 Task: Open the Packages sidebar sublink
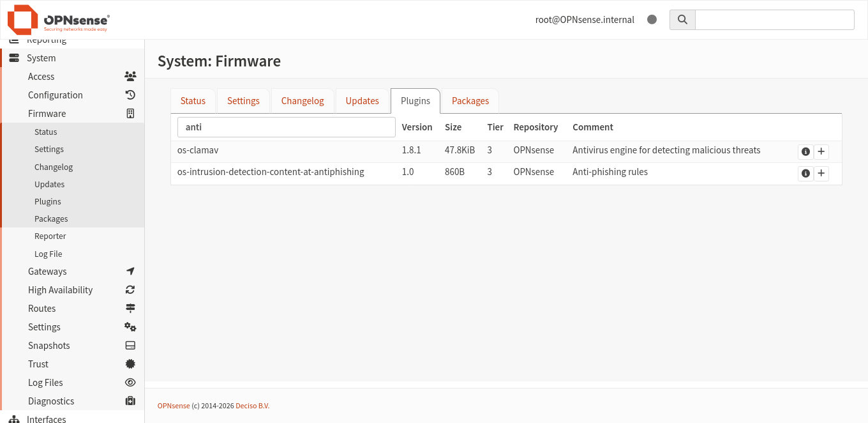coord(72,219)
